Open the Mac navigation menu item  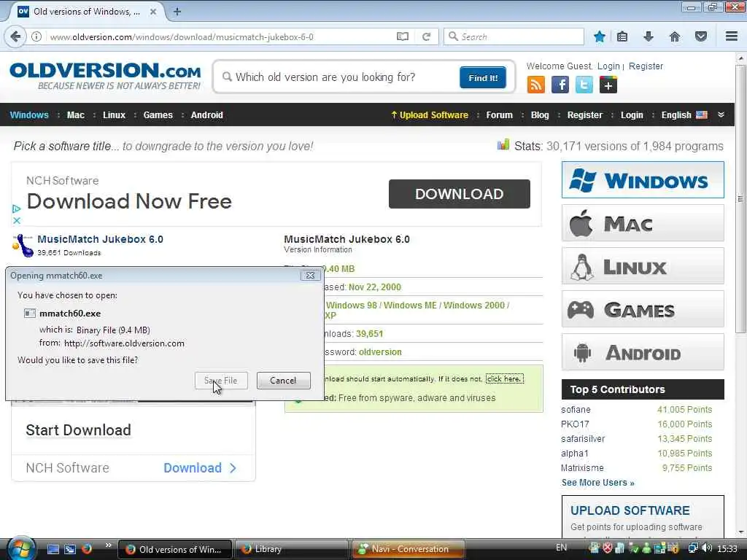(75, 114)
